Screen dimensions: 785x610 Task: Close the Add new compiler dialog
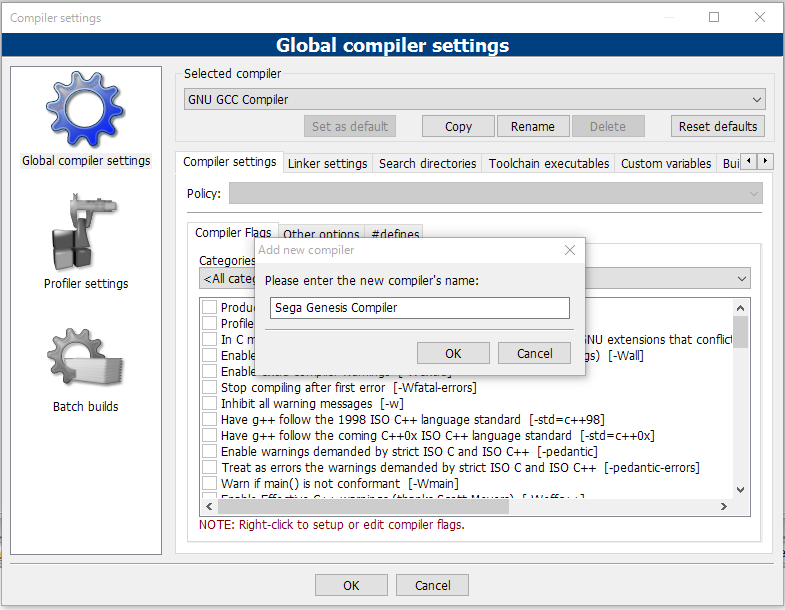click(570, 250)
